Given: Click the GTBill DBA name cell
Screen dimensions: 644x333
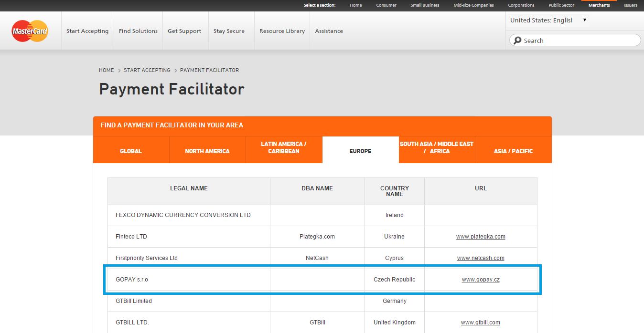Looking at the screenshot, I should (317, 323).
